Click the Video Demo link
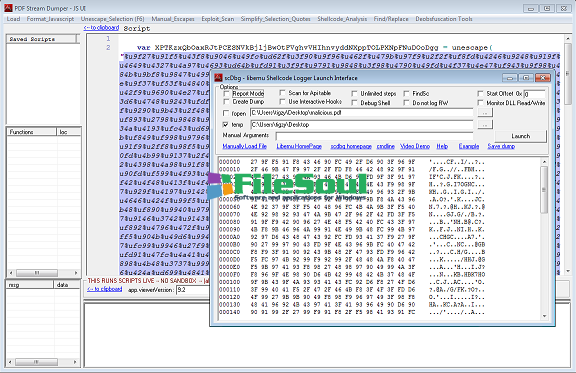 pos(415,146)
